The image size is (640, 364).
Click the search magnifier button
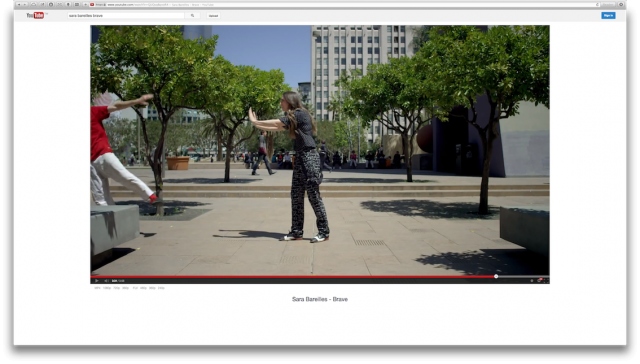[x=192, y=16]
